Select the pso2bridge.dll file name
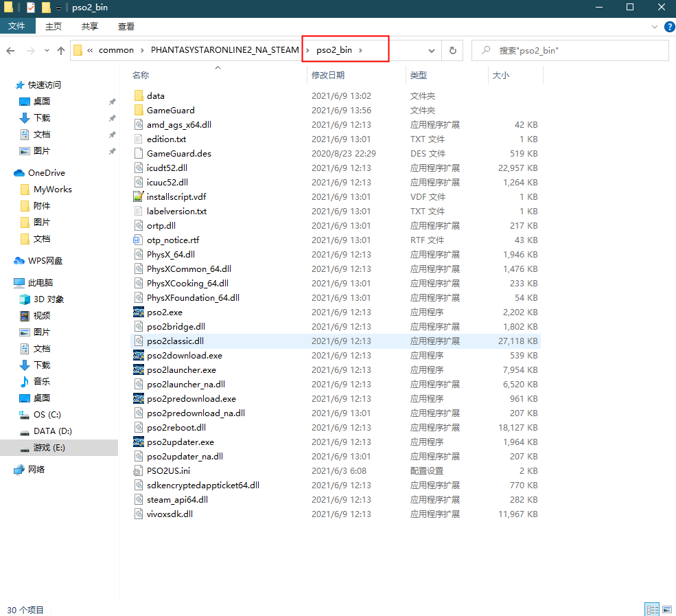This screenshot has width=676, height=616. (176, 327)
